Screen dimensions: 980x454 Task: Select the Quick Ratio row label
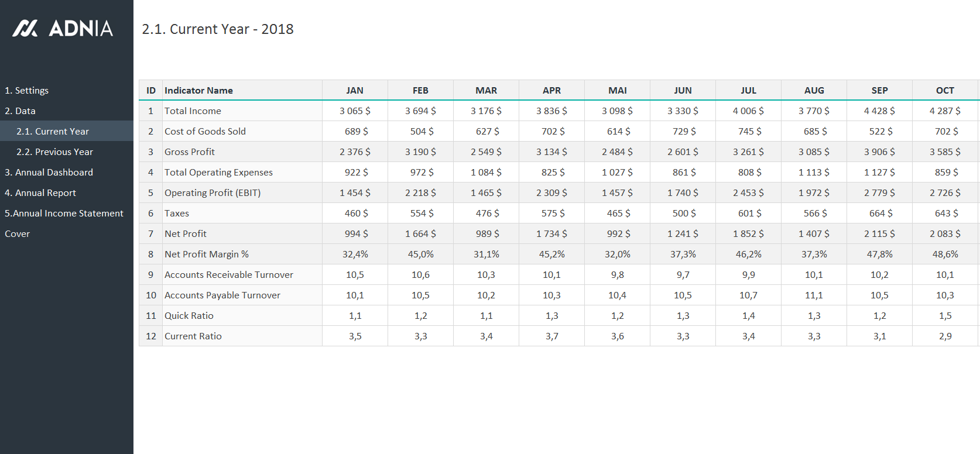pos(189,315)
